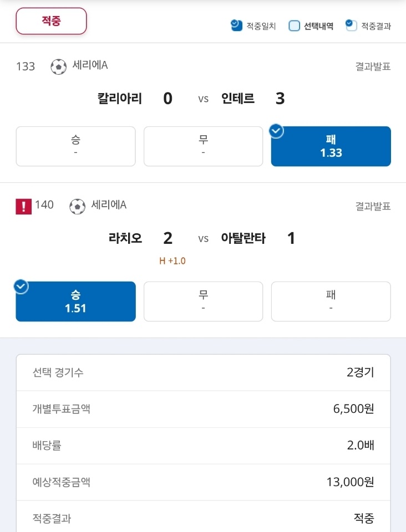Viewport: 406px width, 532px height.
Task: Click the H +1.0 handicap label
Action: click(172, 261)
